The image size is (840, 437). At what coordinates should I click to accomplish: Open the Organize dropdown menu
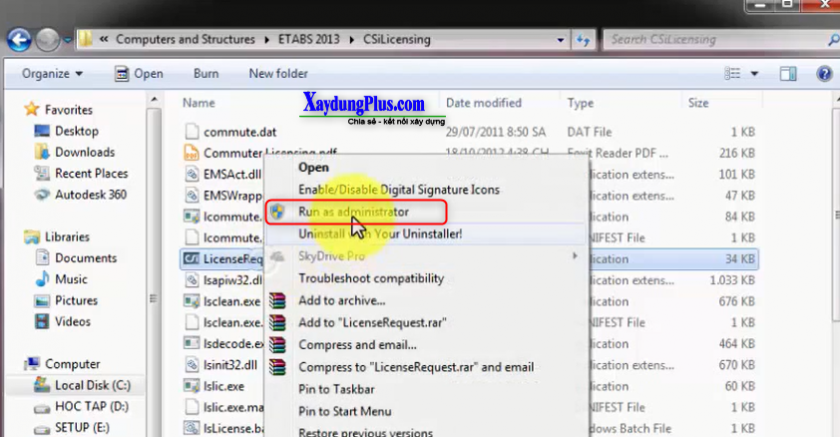(x=52, y=74)
